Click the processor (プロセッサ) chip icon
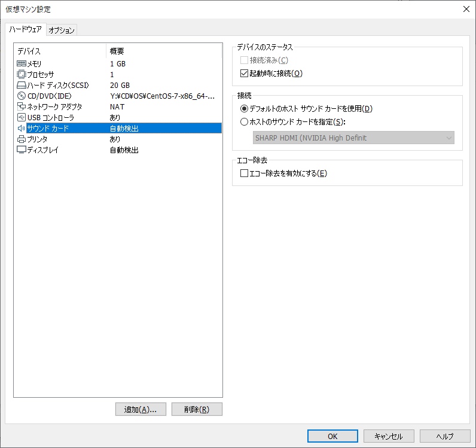Screen dimensions: 476x448 [22, 74]
